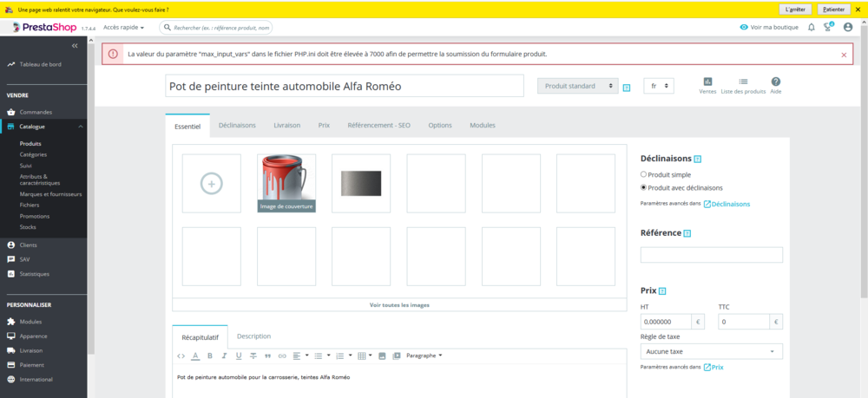The image size is (868, 398).
Task: Insert a hyperlink in editor
Action: point(282,356)
